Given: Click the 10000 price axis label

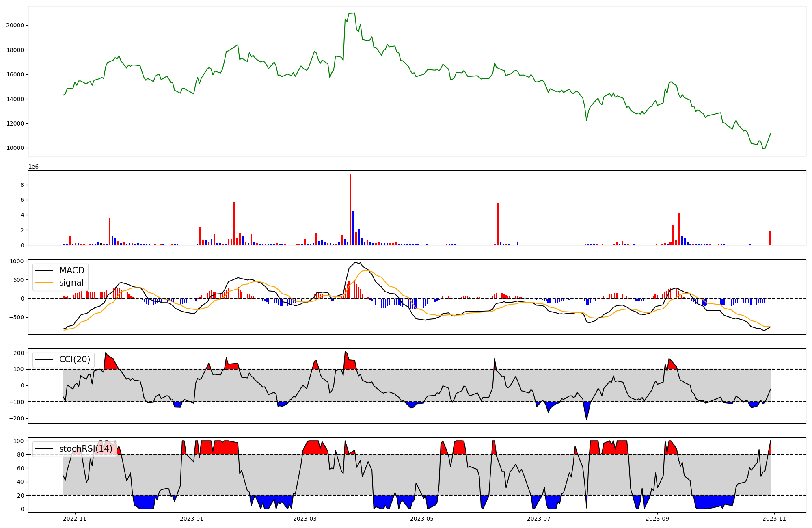Looking at the screenshot, I should coord(15,148).
